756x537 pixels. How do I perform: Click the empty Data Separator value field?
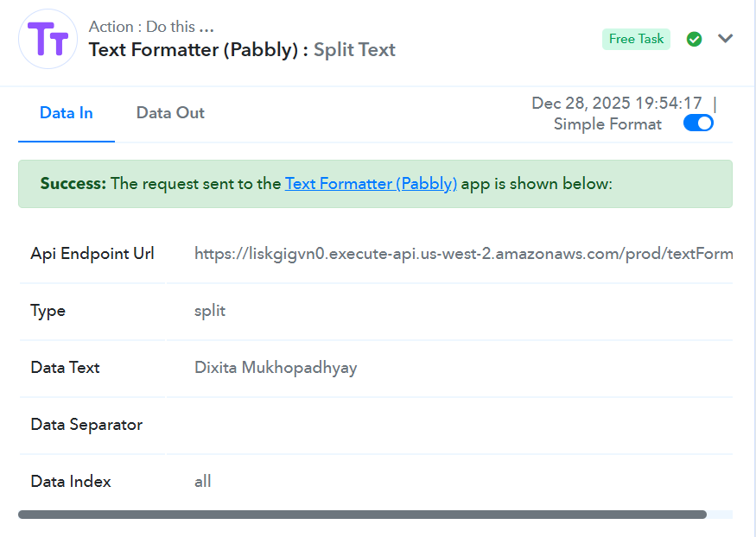(449, 425)
